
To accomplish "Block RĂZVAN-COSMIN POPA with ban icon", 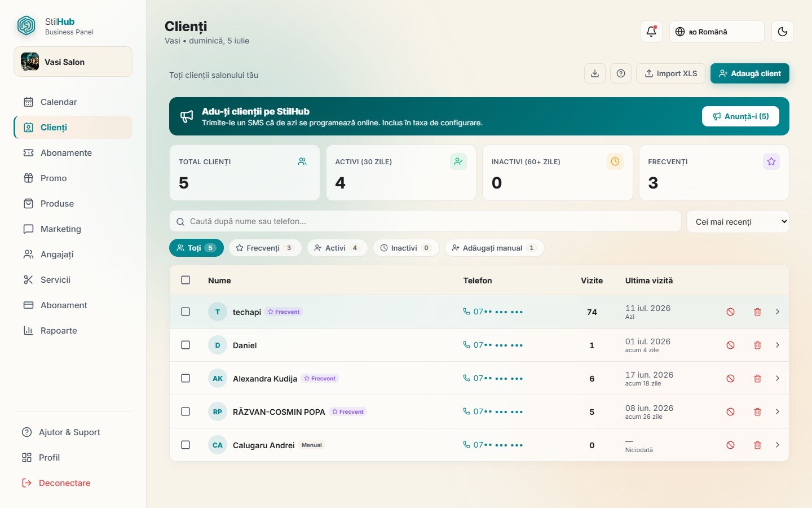I will click(x=731, y=411).
